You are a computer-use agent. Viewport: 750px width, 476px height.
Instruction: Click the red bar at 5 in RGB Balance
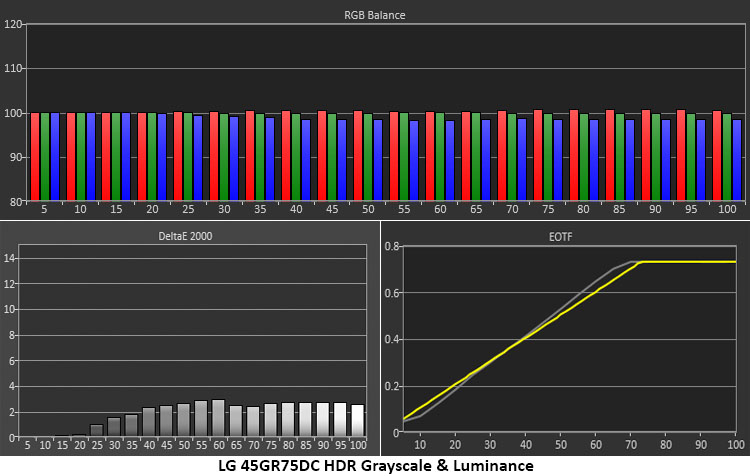pyautogui.click(x=35, y=156)
